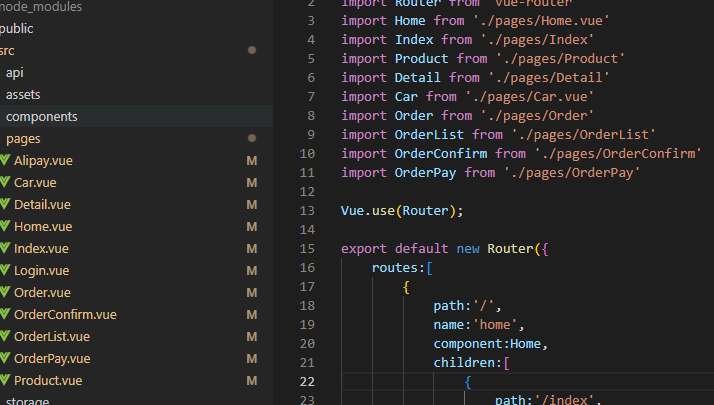Collapse the pages folder
The width and height of the screenshot is (714, 405).
pyautogui.click(x=23, y=139)
